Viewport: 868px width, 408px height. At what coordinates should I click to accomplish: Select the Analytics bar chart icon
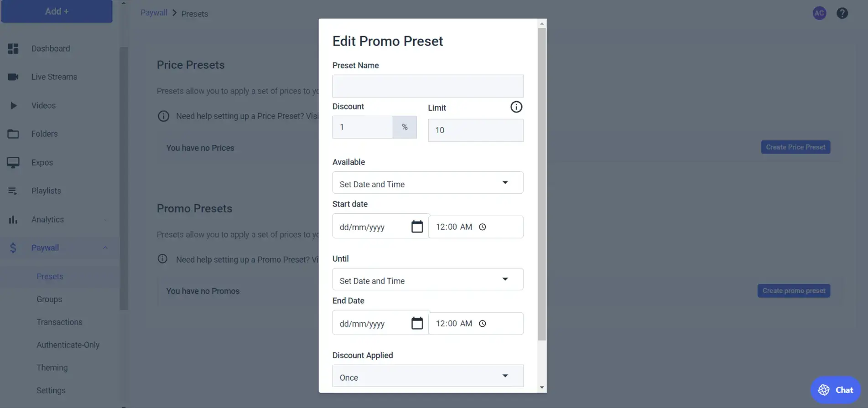[x=14, y=219]
